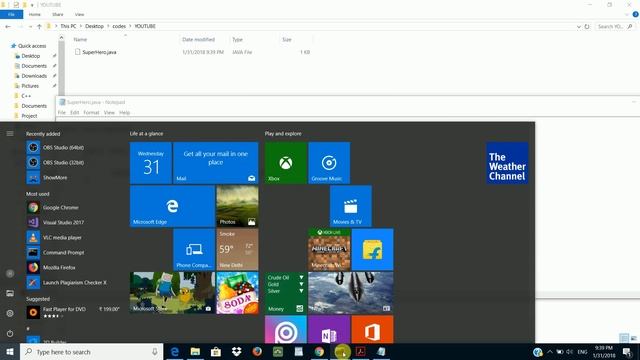Open the Store icon on the taskbar
Viewport: 640px width, 360px height.
216,352
